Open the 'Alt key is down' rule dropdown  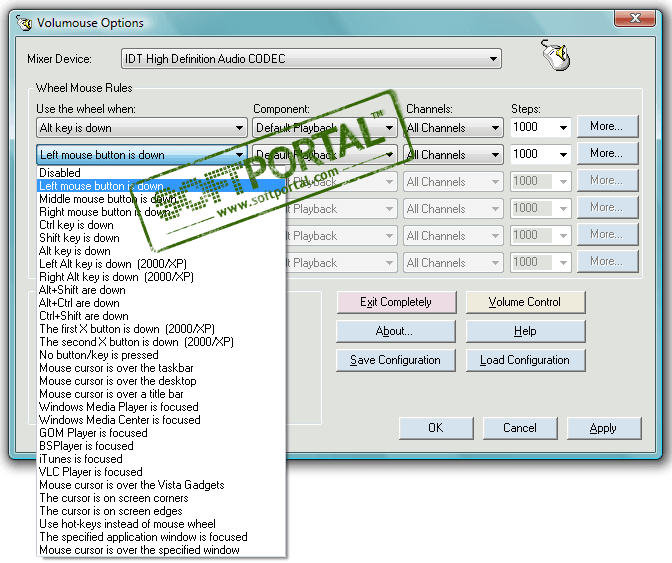142,128
